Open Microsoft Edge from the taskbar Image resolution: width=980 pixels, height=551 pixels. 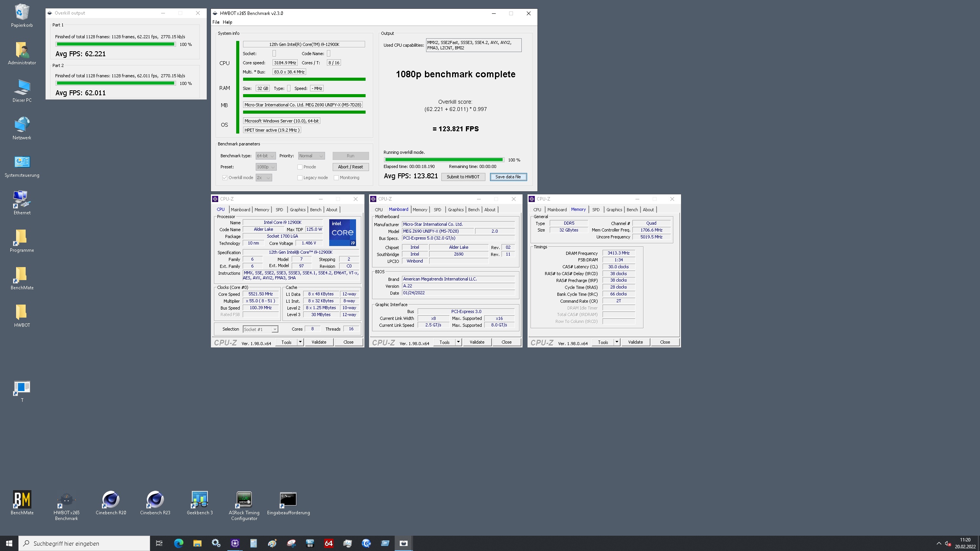click(x=178, y=543)
